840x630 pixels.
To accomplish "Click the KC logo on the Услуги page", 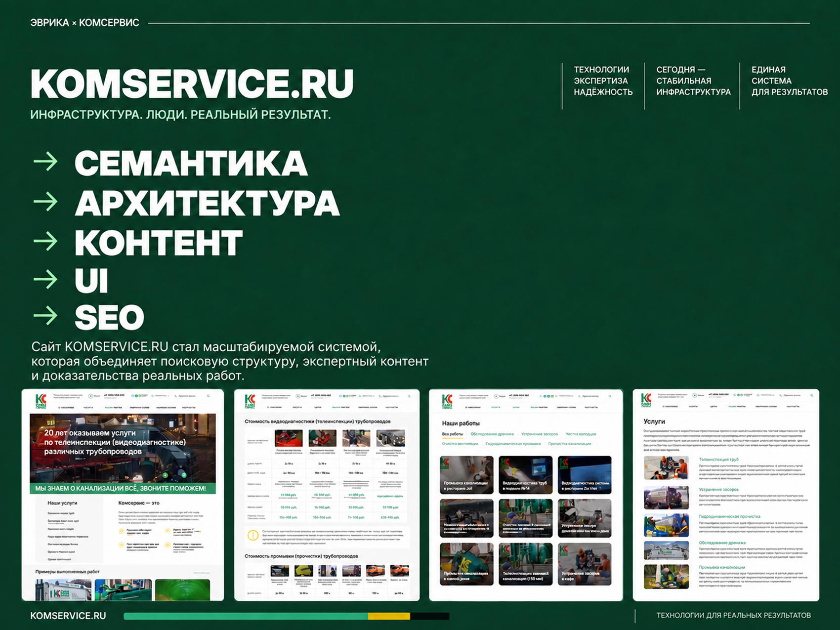I will (x=646, y=400).
